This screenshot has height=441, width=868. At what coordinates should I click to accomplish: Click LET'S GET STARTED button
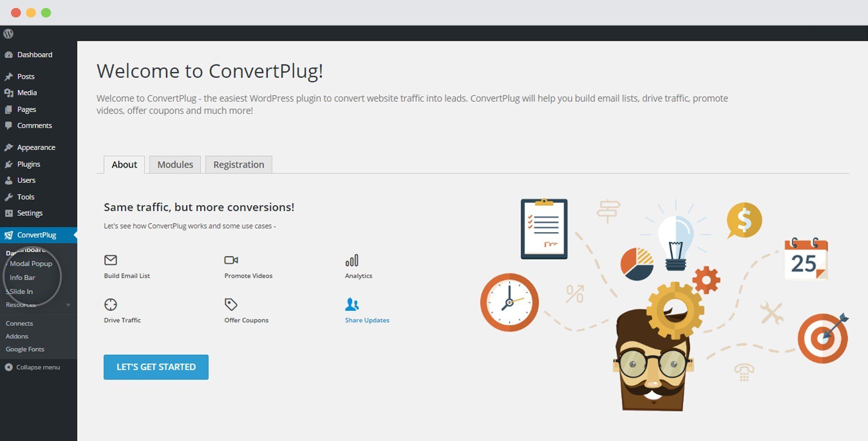(156, 367)
